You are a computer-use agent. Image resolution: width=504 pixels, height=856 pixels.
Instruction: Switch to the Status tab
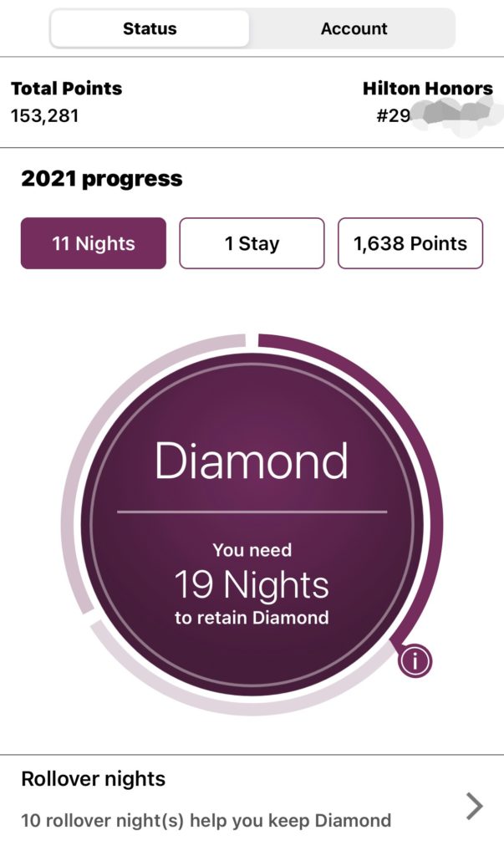[x=150, y=29]
